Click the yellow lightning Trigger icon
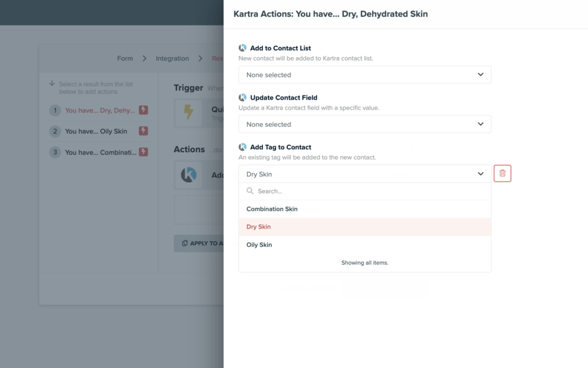 point(188,113)
